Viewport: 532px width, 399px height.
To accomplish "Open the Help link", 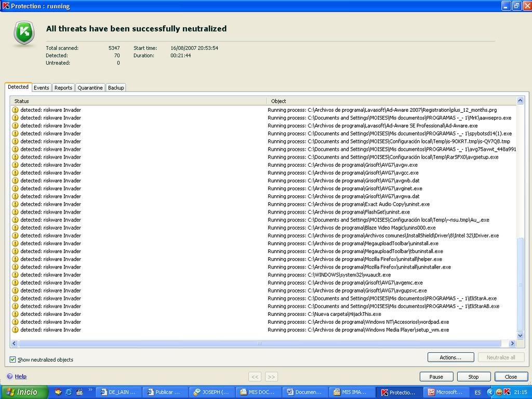I will pos(20,376).
